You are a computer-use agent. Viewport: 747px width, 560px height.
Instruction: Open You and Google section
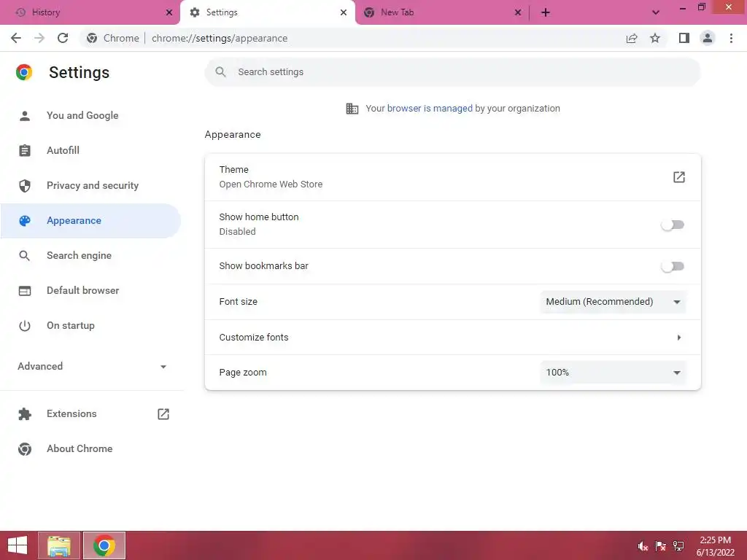(90, 115)
